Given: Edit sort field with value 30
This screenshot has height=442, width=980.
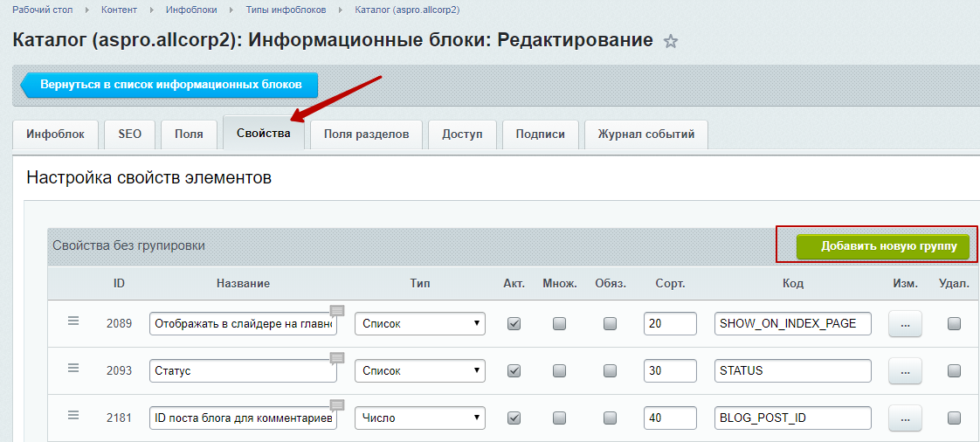Looking at the screenshot, I should coord(670,370).
